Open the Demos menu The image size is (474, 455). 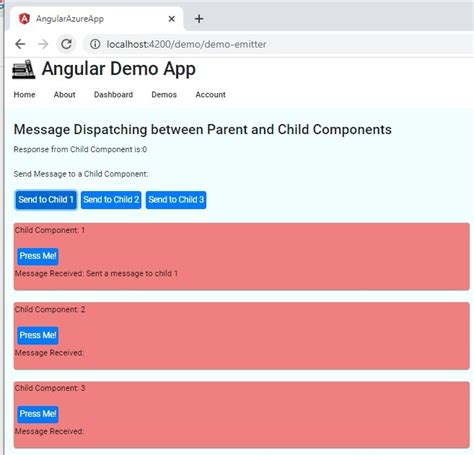pos(164,95)
